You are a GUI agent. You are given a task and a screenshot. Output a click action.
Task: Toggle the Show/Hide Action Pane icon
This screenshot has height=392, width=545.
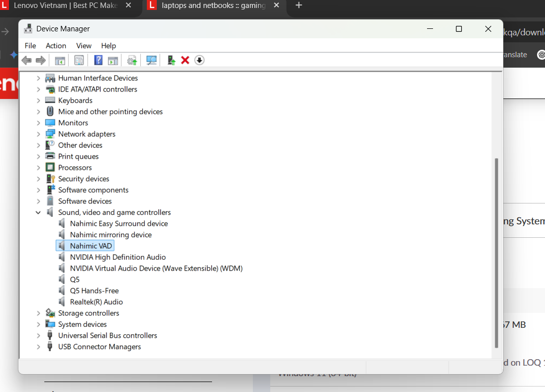(113, 60)
